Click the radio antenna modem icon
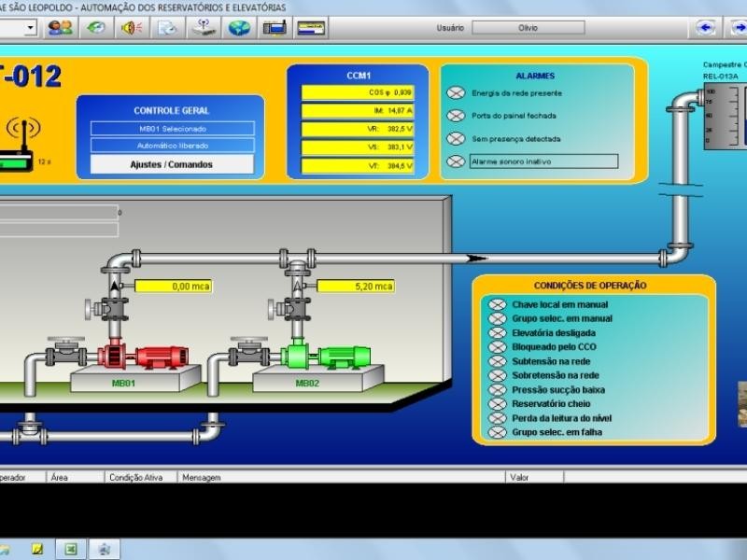Image resolution: width=747 pixels, height=560 pixels. (x=25, y=145)
